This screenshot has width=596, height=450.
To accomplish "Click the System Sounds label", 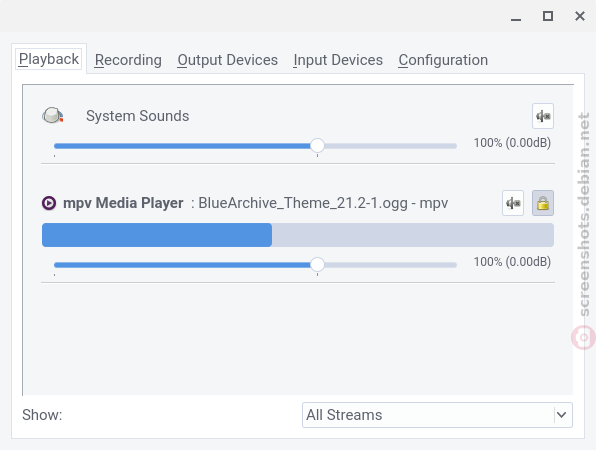I will pyautogui.click(x=137, y=116).
